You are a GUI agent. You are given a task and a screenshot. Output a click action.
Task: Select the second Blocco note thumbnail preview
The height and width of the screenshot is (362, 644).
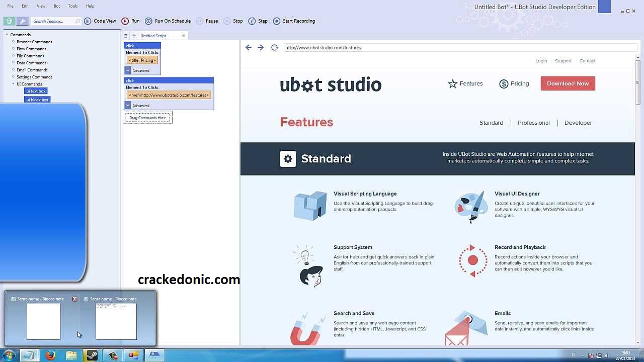116,321
